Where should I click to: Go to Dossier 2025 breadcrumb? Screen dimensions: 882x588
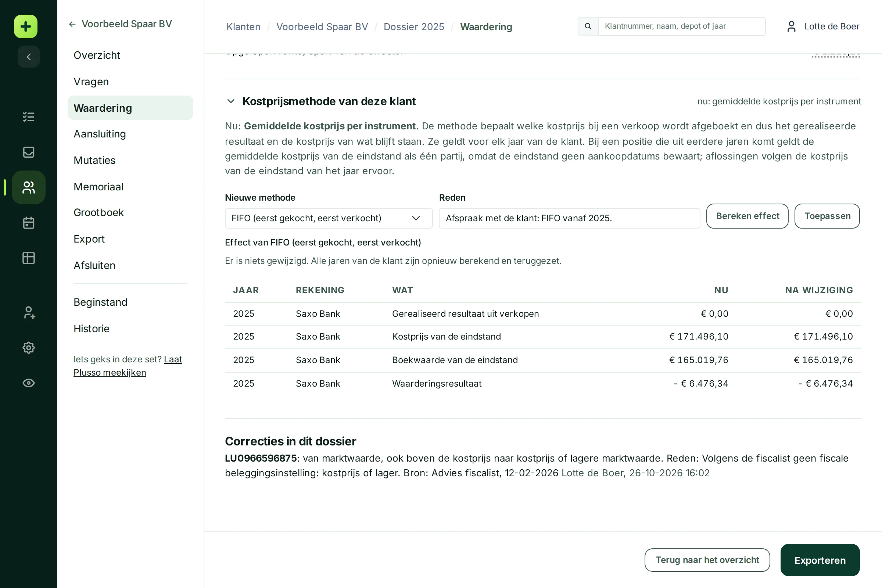[x=414, y=26]
